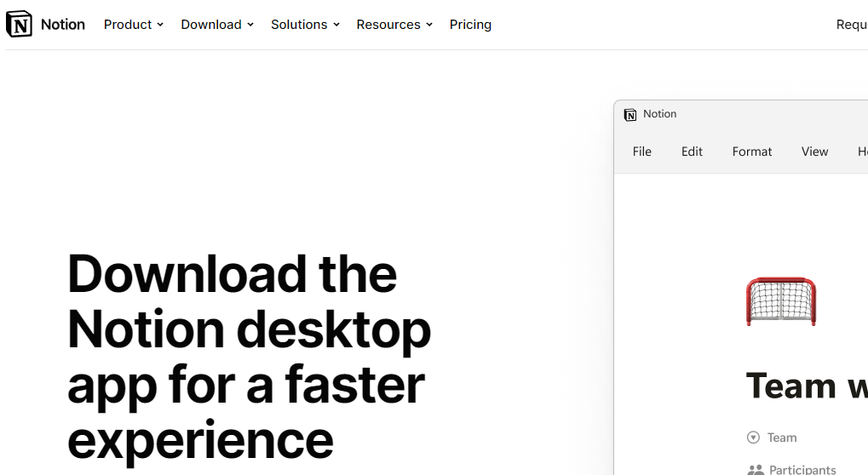Select the Participants property label
Image resolution: width=868 pixels, height=475 pixels.
point(802,469)
